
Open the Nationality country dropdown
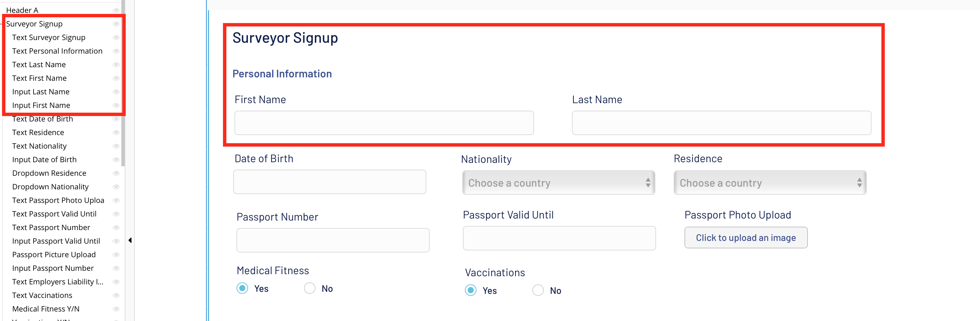click(558, 183)
